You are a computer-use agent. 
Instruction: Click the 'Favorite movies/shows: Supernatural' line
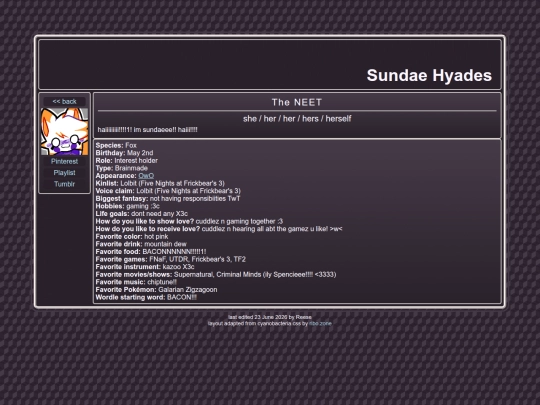(x=216, y=274)
